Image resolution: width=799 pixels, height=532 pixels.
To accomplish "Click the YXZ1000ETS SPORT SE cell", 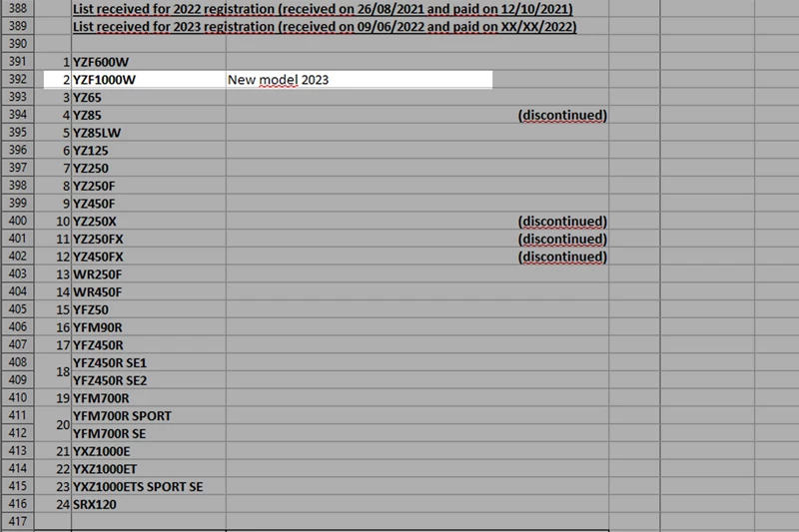I will coord(148,487).
